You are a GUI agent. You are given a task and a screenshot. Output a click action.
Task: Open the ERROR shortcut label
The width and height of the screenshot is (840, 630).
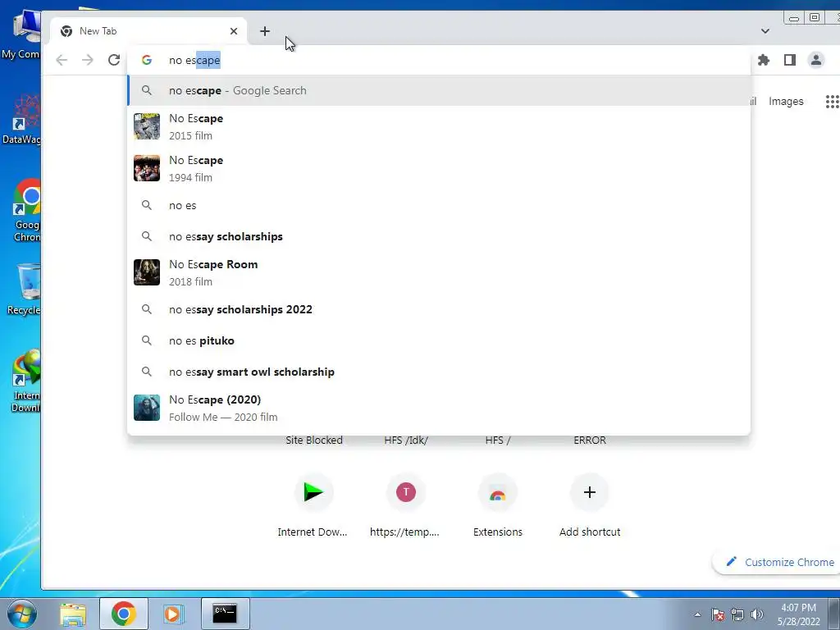[x=590, y=440]
